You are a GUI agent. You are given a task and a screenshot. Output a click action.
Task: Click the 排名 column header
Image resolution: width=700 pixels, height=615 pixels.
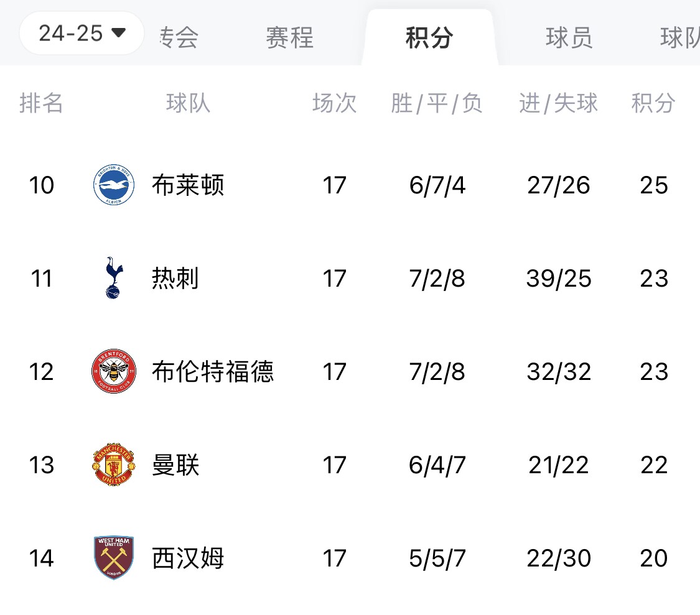point(41,103)
